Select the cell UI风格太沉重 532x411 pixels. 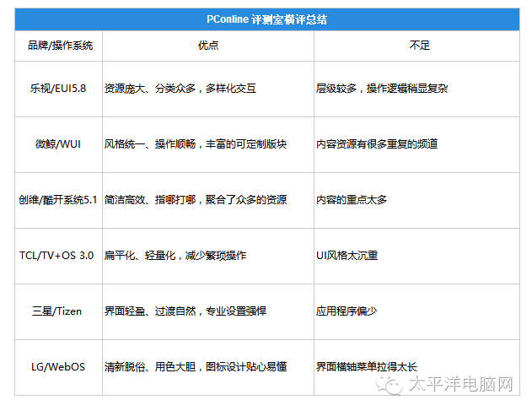(347, 255)
